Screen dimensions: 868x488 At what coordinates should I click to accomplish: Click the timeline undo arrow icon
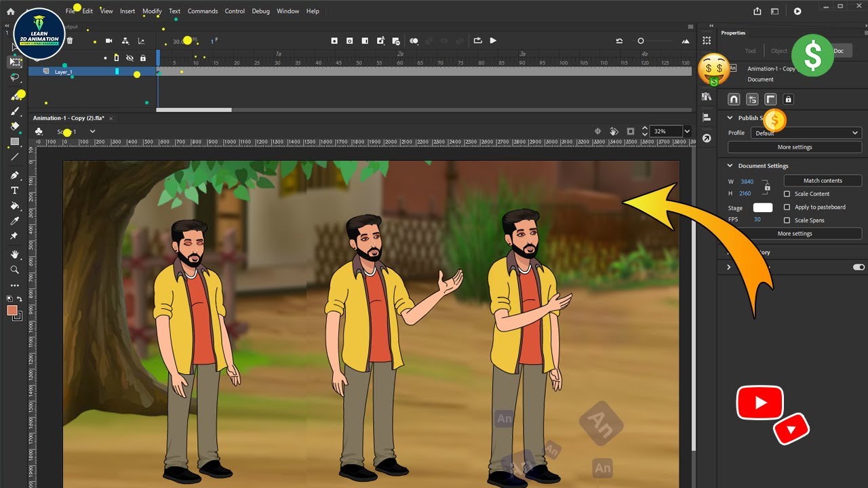tap(619, 41)
